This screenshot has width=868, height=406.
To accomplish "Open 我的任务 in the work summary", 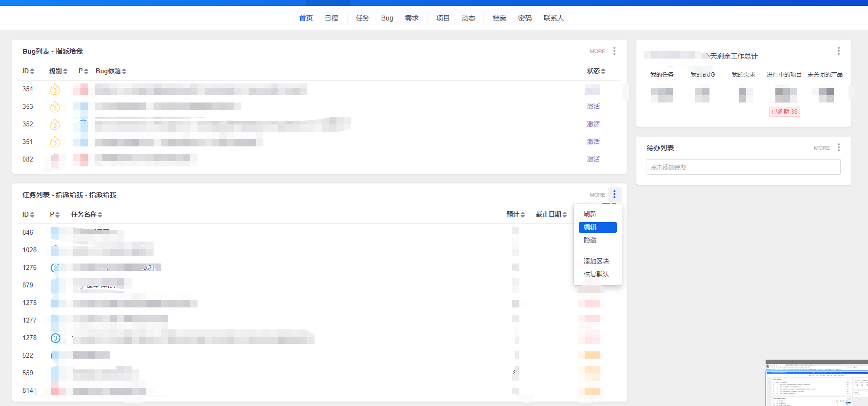I will 662,75.
